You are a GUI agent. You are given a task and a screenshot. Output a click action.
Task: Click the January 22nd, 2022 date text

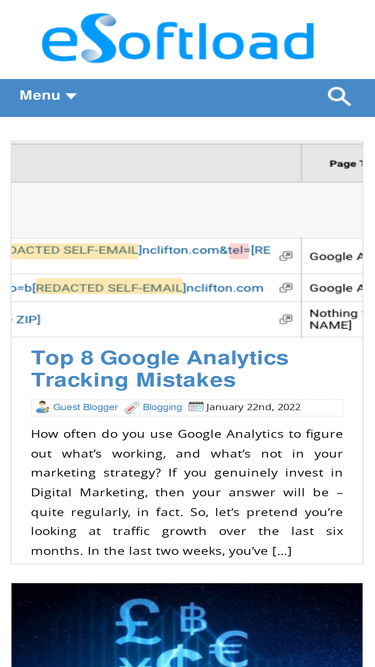click(253, 407)
